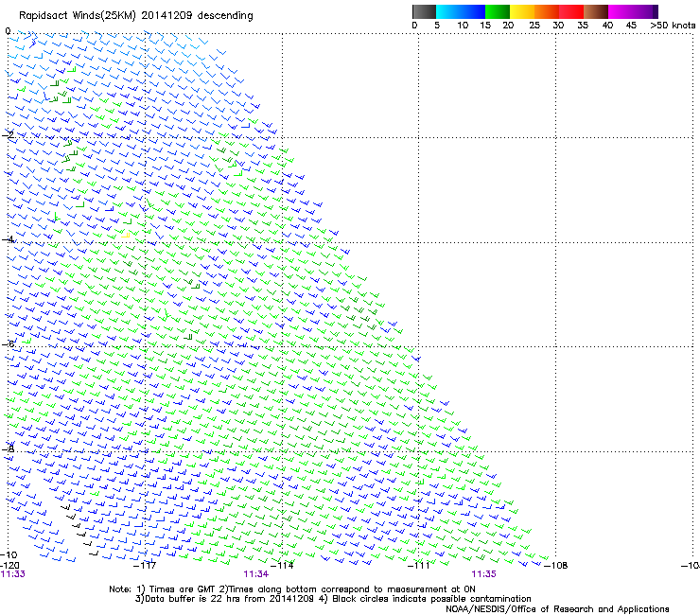Click the longitude label '-114'
Image resolution: width=700 pixels, height=615 pixels.
282,565
